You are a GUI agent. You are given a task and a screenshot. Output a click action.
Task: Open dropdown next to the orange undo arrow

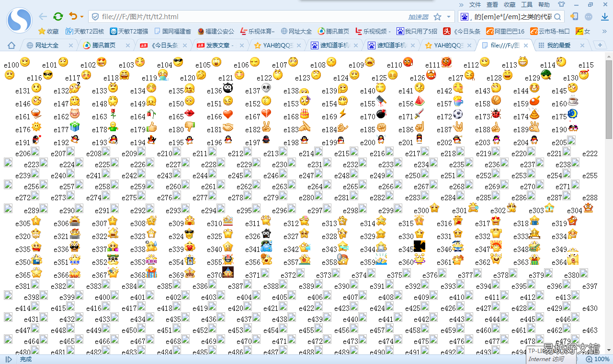coord(82,17)
